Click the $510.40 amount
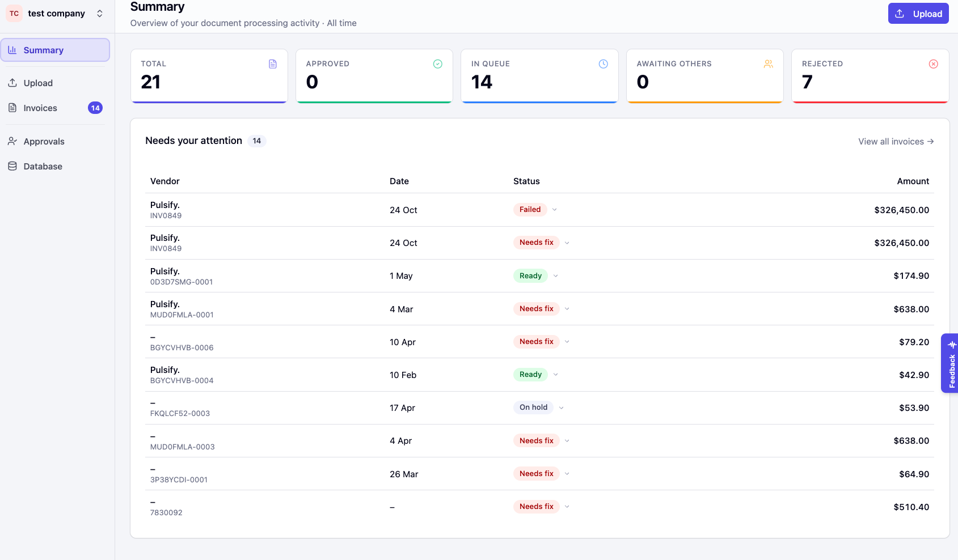Screen dimensions: 958x560 [x=911, y=507]
